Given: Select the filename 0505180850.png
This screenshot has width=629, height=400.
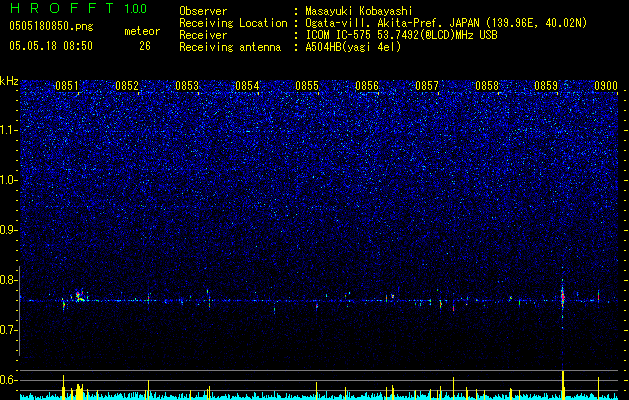Looking at the screenshot, I should point(51,27).
